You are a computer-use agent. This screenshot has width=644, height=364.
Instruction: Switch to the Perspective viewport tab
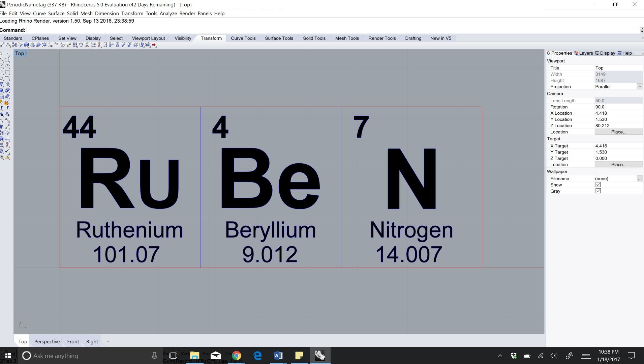pyautogui.click(x=47, y=341)
